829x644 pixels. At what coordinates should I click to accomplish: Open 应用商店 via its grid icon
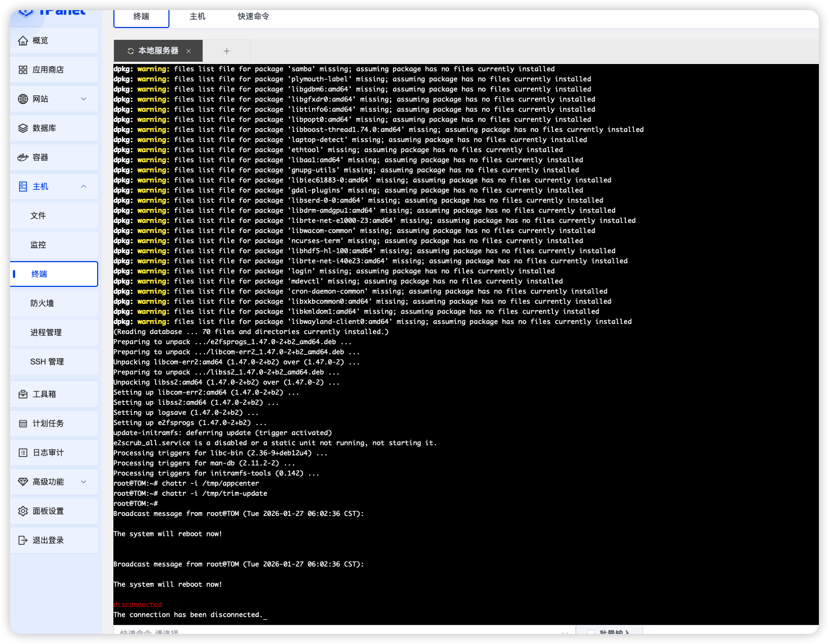coord(23,70)
